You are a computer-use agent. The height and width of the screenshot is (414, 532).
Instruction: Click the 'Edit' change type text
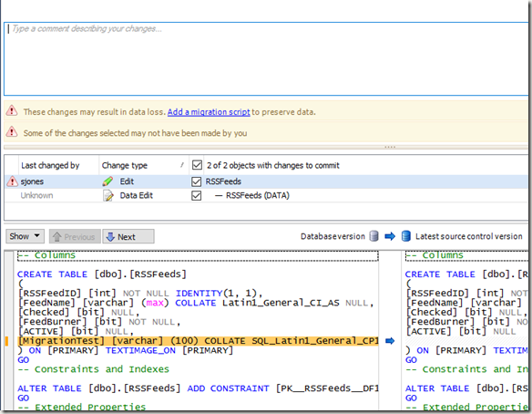[127, 181]
